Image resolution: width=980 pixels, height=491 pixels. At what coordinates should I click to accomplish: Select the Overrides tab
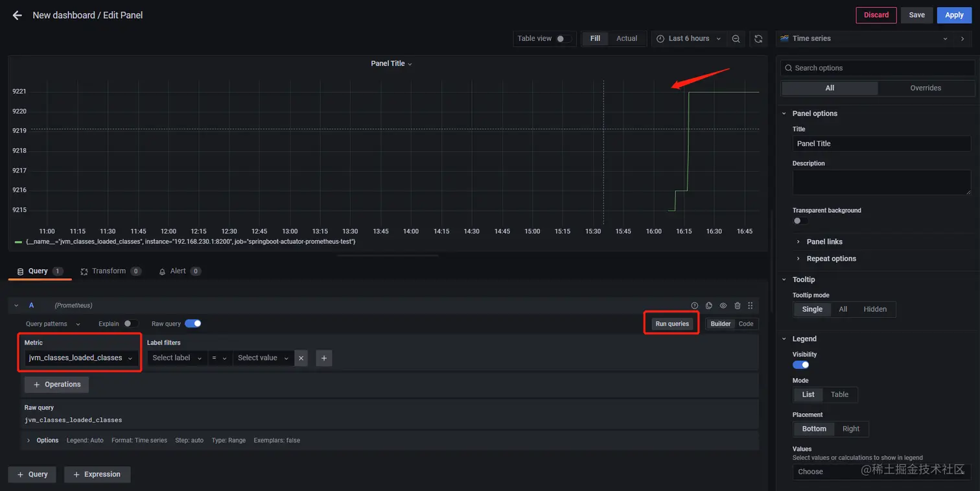click(926, 88)
